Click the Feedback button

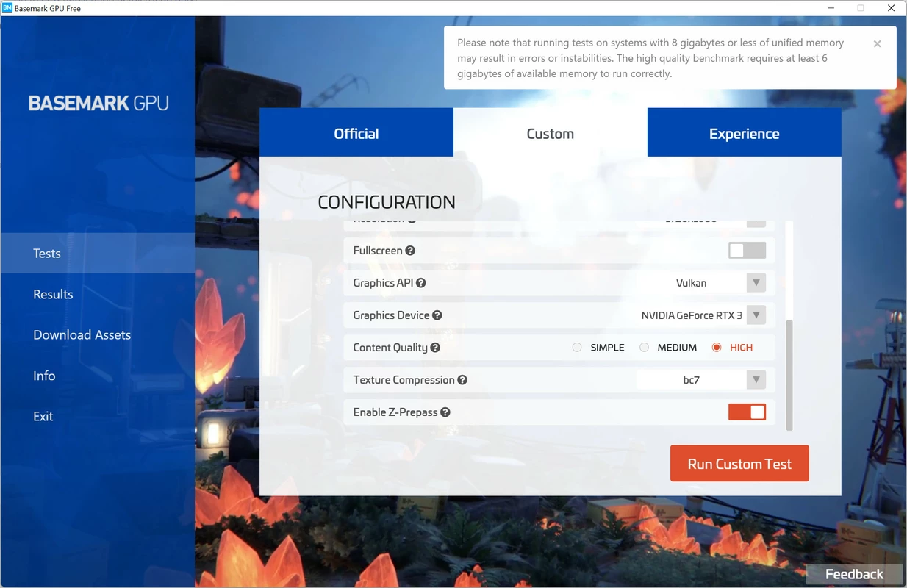(x=854, y=574)
